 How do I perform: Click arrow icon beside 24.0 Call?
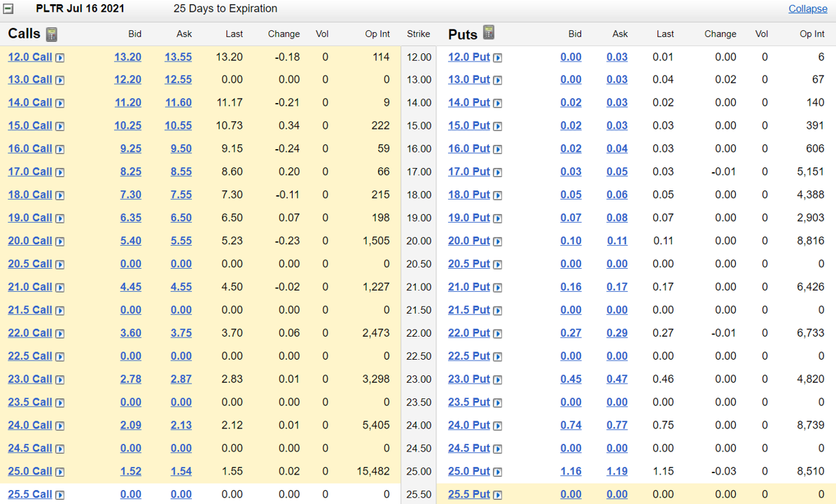(60, 426)
